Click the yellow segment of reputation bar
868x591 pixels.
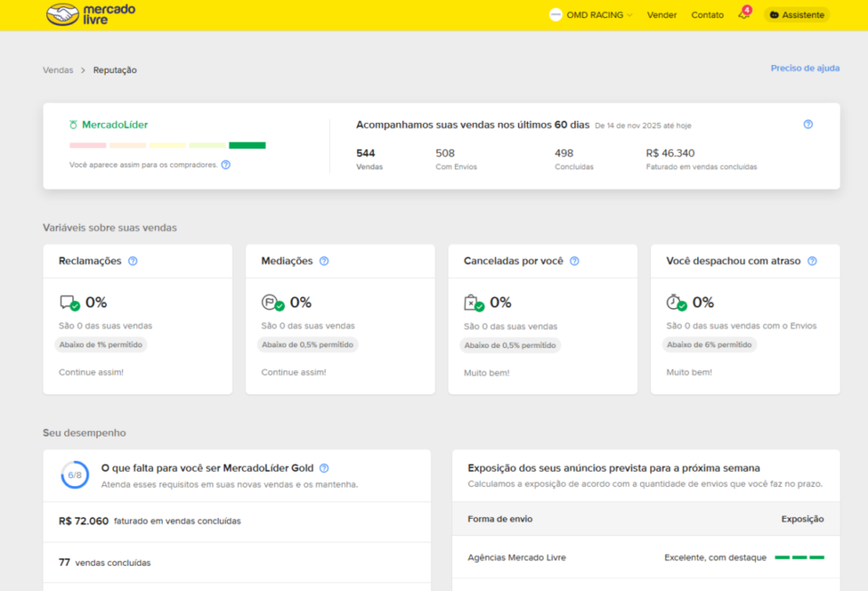168,145
